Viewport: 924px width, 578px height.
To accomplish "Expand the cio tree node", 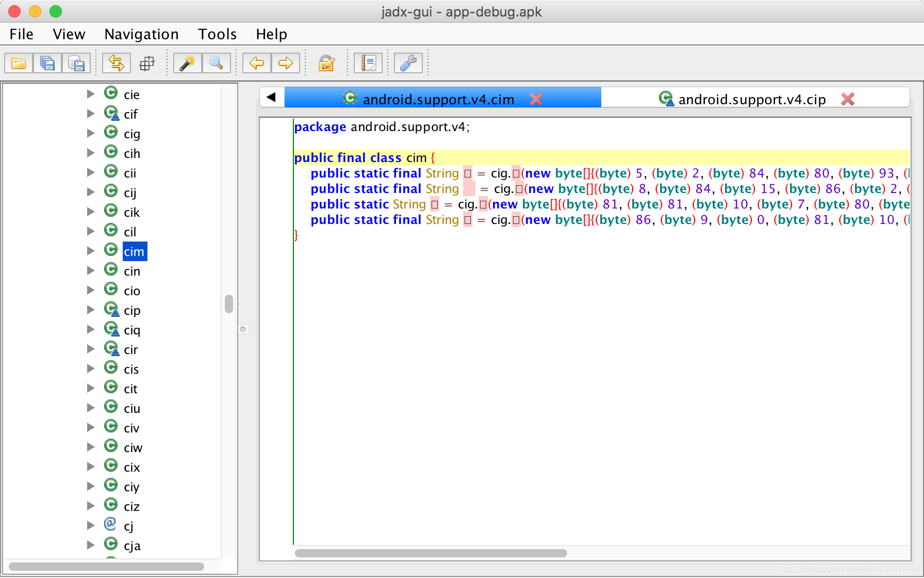I will pos(91,290).
